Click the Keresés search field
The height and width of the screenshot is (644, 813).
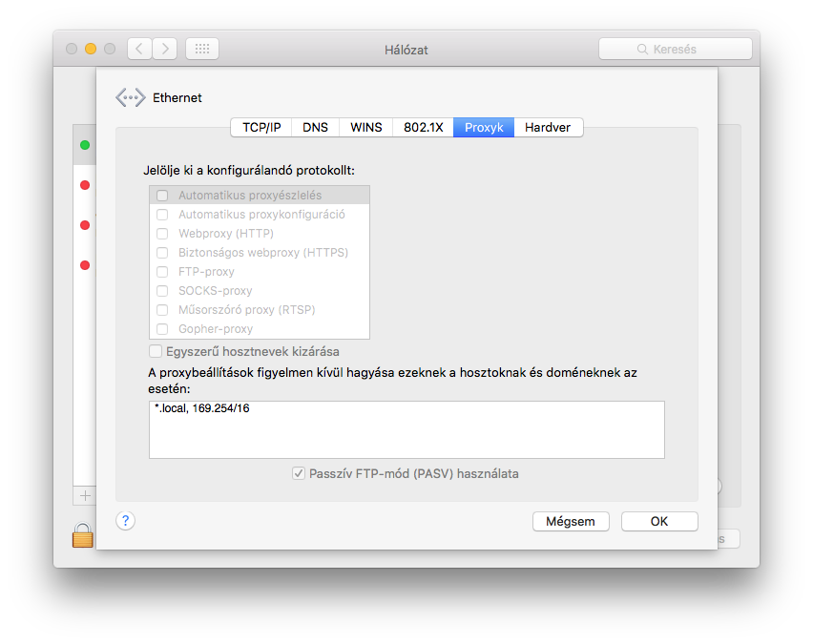pos(675,50)
